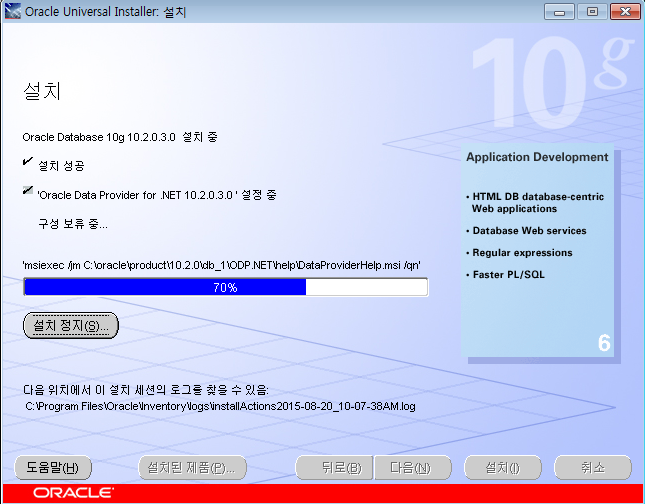Click the 'Application Development' panel heading

click(537, 157)
